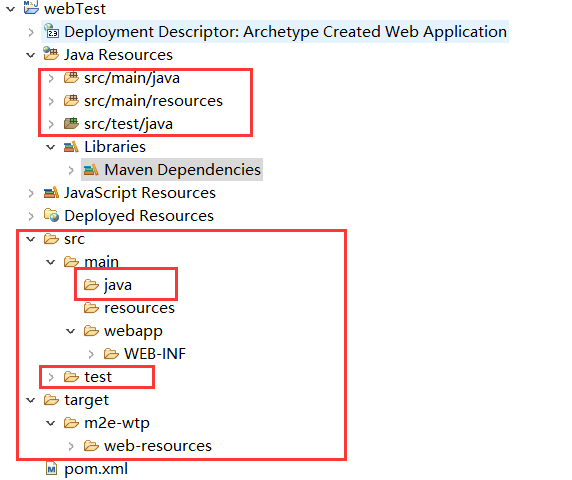
Task: Select the 'pom.xml' file label
Action: click(96, 469)
